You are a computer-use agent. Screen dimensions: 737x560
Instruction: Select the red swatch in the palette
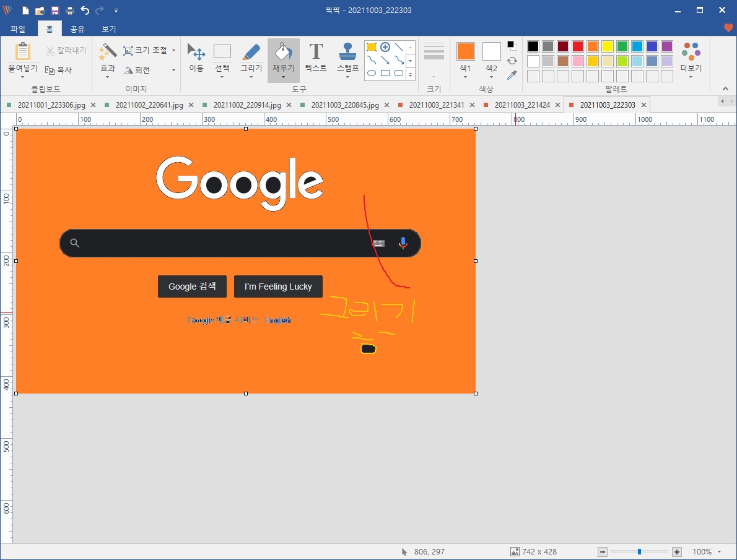tap(577, 46)
